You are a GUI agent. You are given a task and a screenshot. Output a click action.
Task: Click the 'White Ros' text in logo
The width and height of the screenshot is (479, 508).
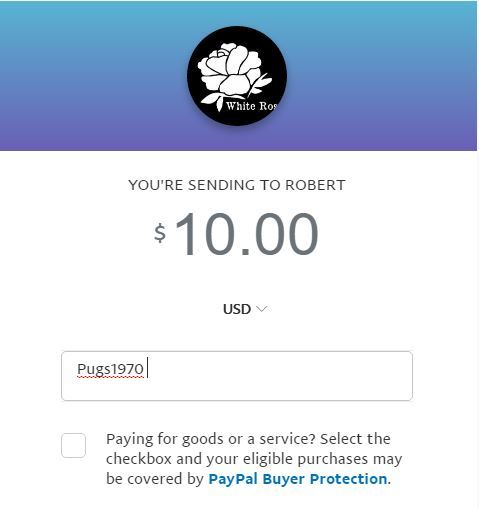251,106
